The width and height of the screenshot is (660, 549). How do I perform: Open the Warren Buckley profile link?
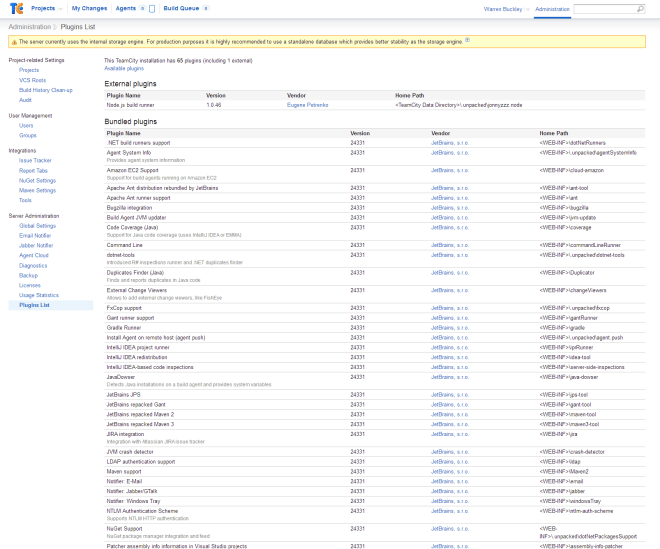503,9
